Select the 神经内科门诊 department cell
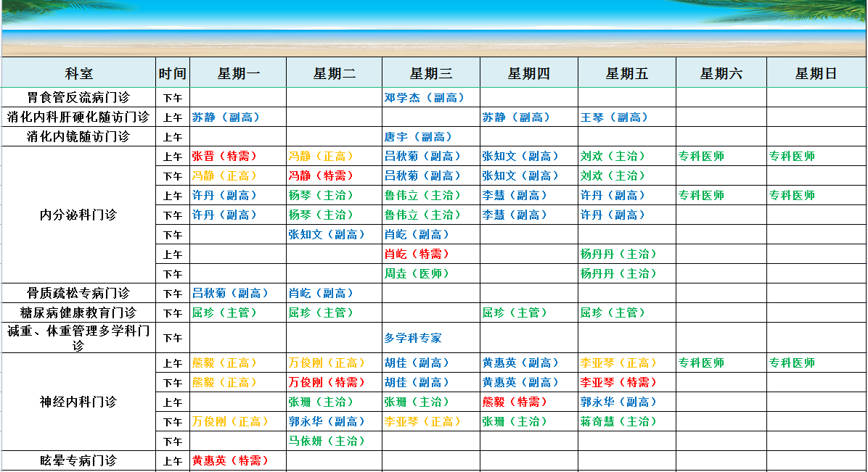This screenshot has height=472, width=868. point(78,402)
